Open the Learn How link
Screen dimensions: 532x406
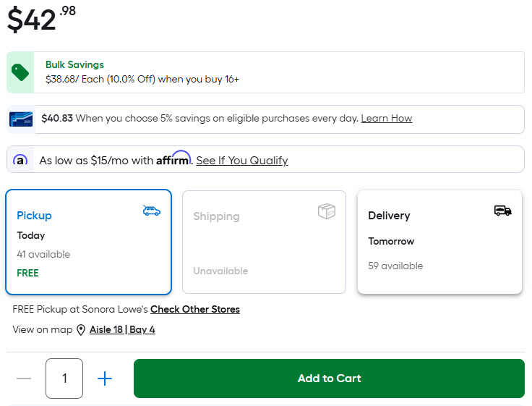[386, 119]
